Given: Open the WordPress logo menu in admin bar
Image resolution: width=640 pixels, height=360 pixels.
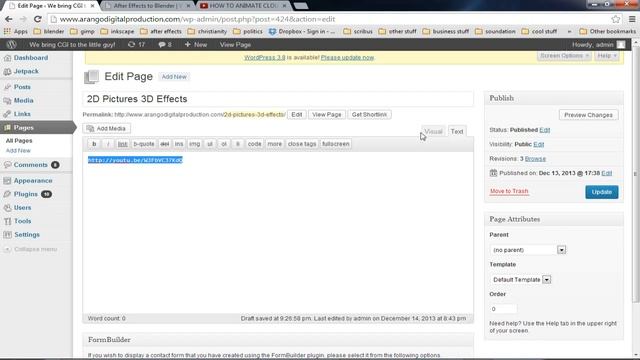Looking at the screenshot, I should pyautogui.click(x=11, y=44).
